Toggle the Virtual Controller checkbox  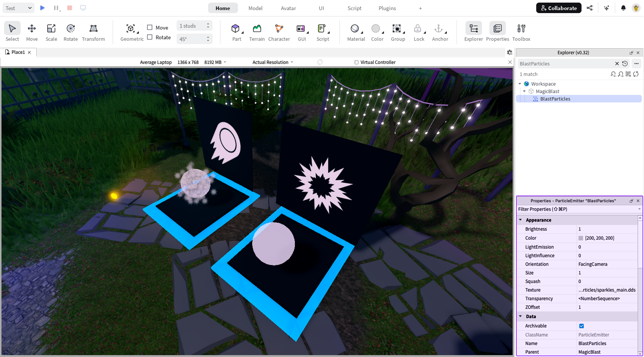(x=357, y=62)
